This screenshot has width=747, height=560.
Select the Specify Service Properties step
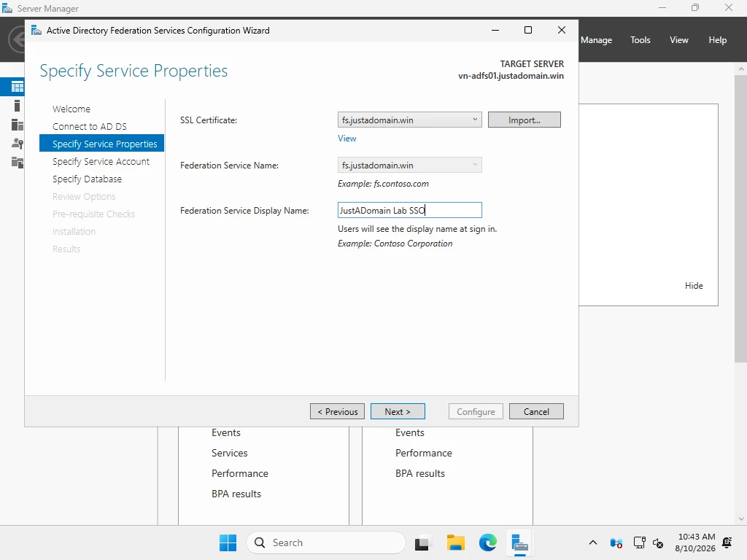click(101, 144)
